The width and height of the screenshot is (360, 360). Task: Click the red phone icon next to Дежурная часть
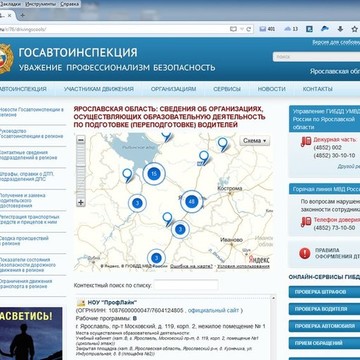point(306,142)
